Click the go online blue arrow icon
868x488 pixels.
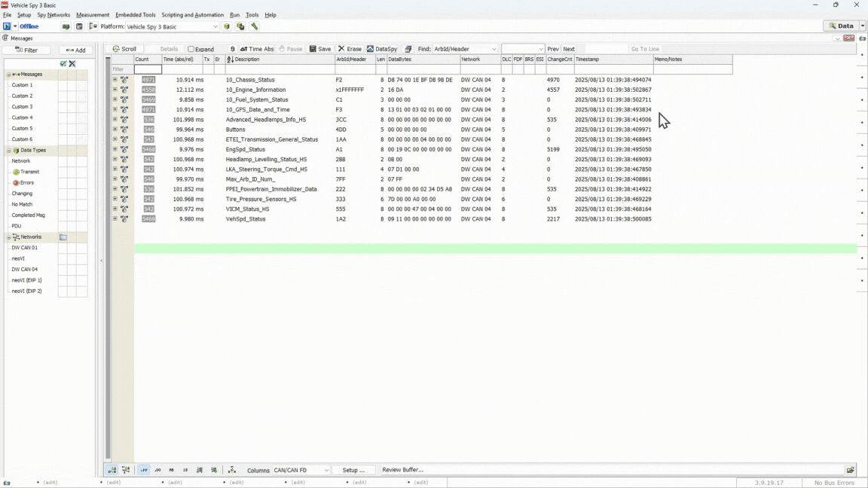click(x=7, y=26)
